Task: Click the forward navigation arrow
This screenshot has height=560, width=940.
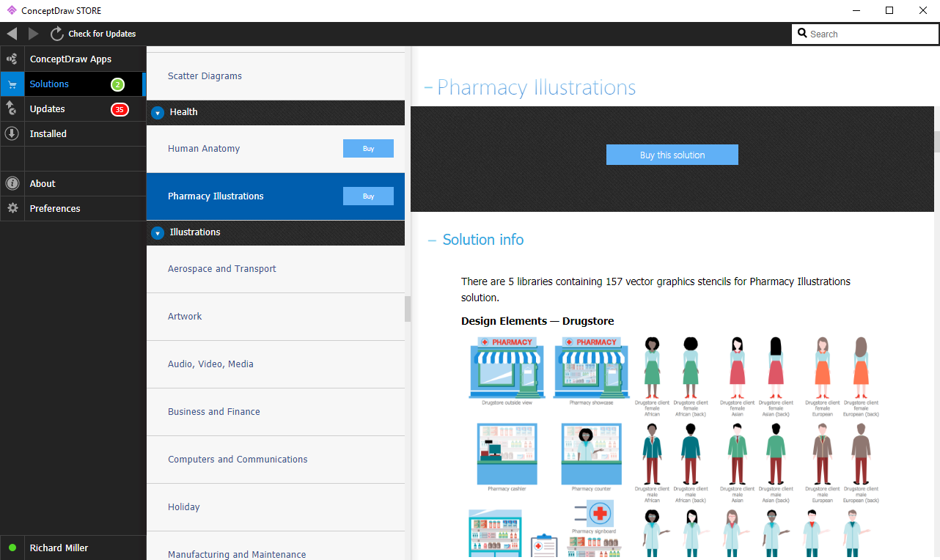Action: [x=34, y=34]
